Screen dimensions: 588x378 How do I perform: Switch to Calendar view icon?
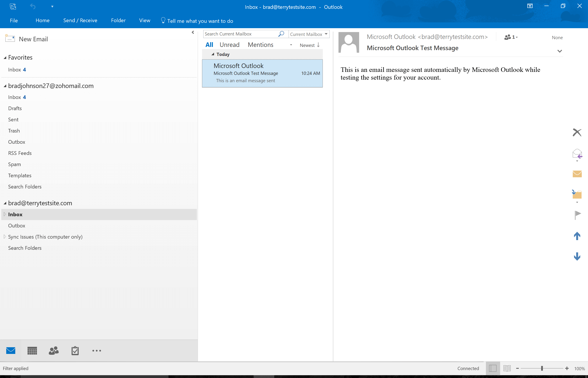click(32, 351)
